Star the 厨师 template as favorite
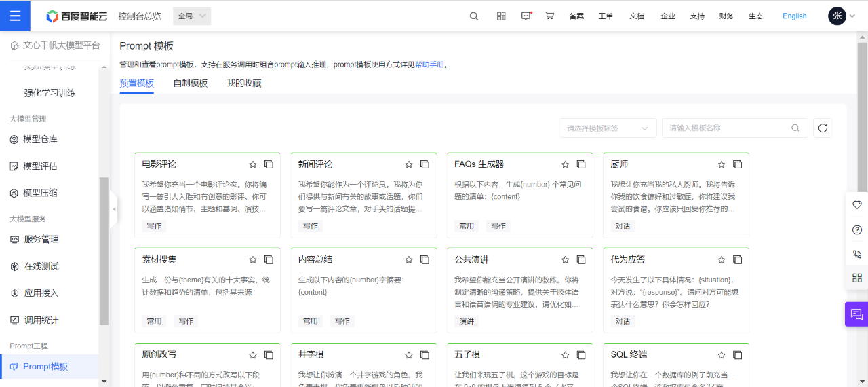This screenshot has width=868, height=387. click(722, 164)
